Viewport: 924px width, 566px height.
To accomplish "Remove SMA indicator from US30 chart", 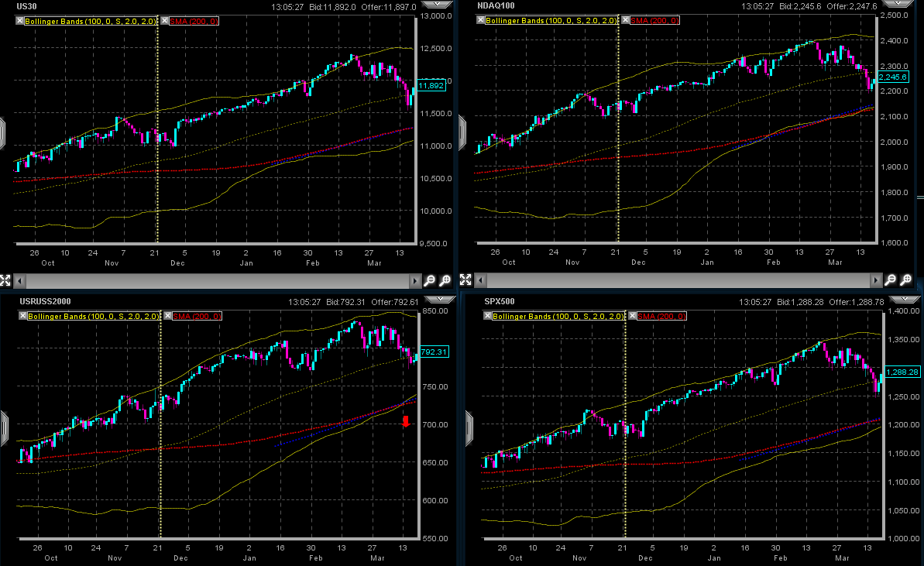I will 164,21.
